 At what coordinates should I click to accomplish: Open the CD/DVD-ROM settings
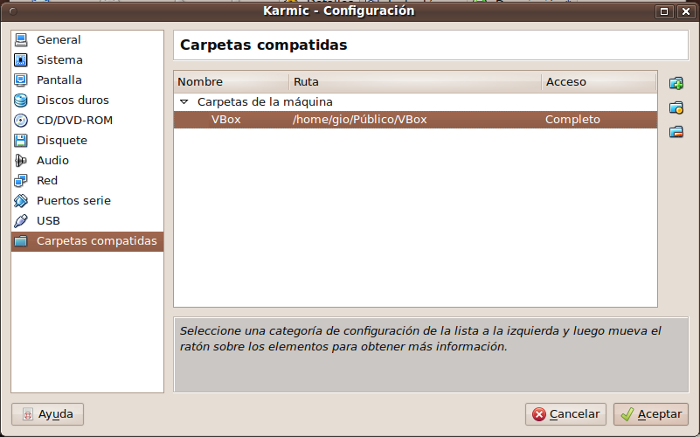[73, 120]
